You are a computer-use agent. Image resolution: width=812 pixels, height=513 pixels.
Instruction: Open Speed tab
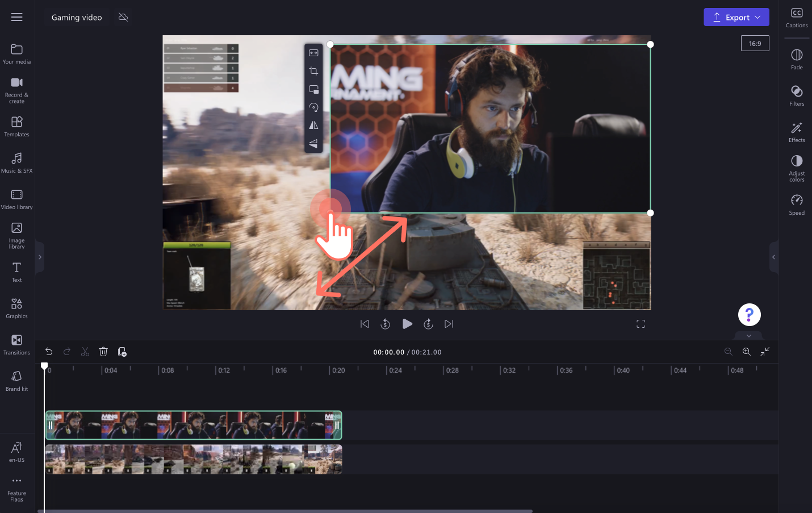tap(797, 205)
